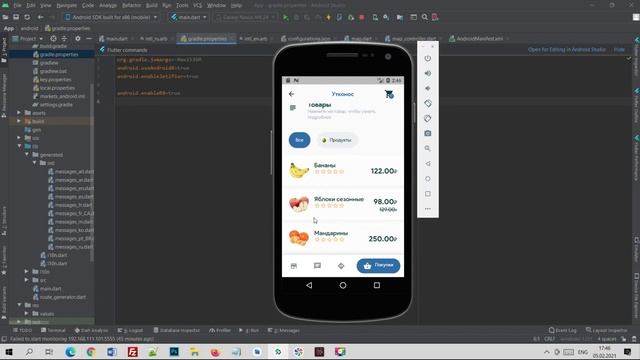Open emulator extended controls three dots
This screenshot has width=640, height=360.
point(427,209)
